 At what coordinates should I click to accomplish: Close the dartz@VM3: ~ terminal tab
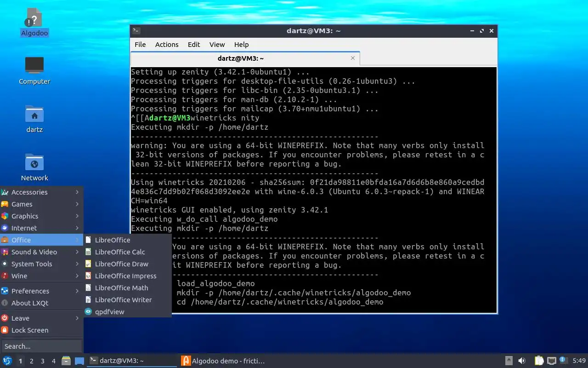pyautogui.click(x=353, y=58)
